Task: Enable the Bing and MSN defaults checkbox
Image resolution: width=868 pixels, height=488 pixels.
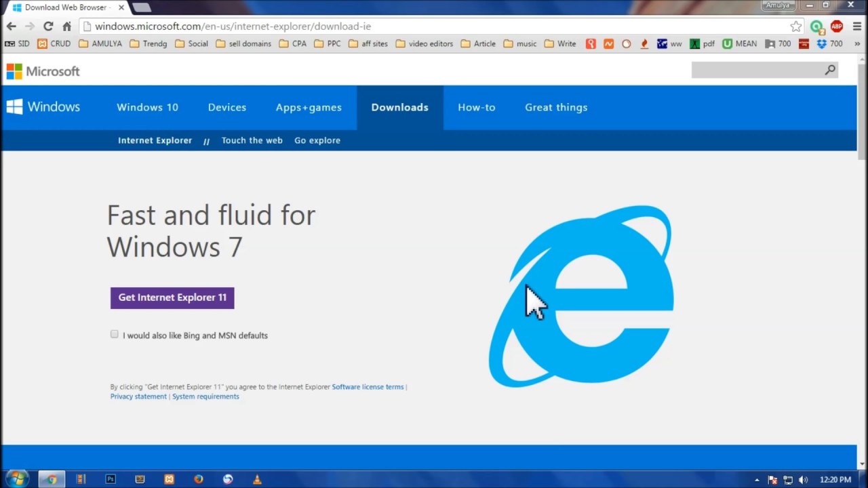Action: [x=114, y=334]
